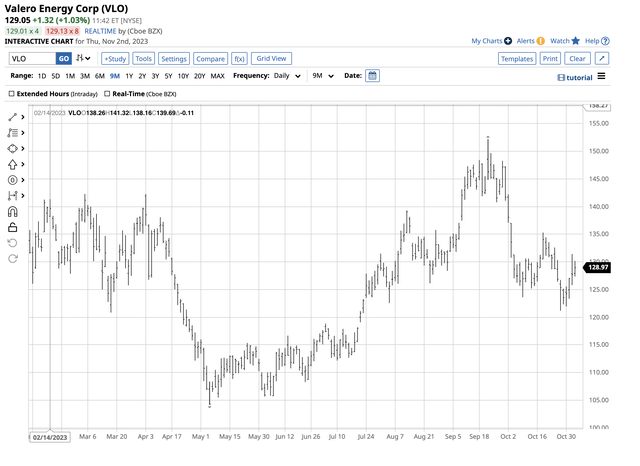Open the Frequency Daily dropdown
The width and height of the screenshot is (640, 466).
click(x=287, y=76)
